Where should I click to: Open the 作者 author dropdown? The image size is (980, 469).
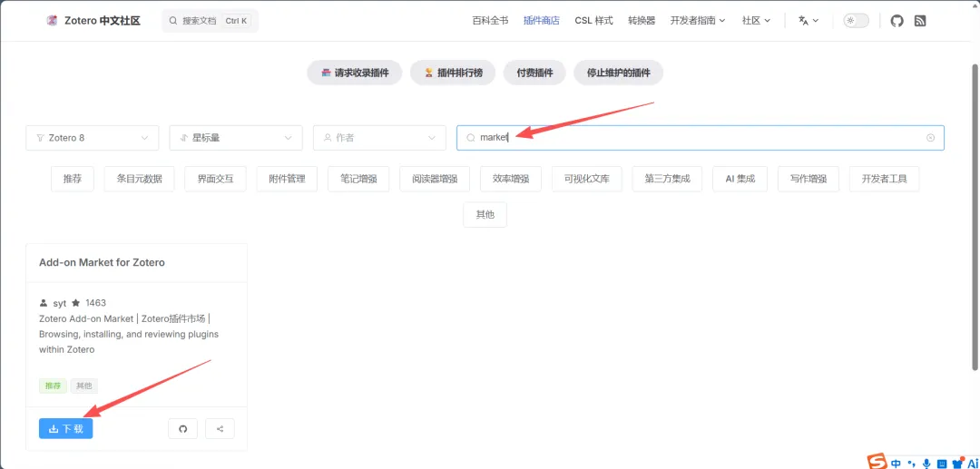point(379,138)
